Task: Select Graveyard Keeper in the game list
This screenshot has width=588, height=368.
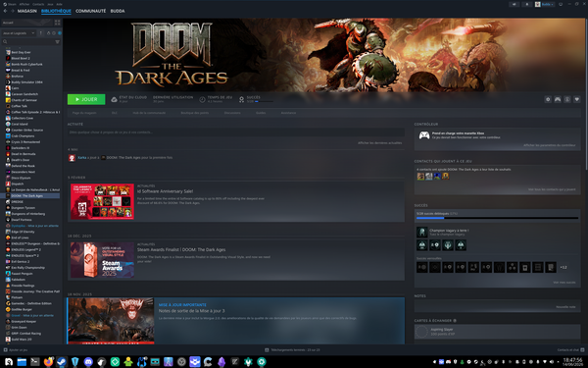Action: tap(24, 322)
